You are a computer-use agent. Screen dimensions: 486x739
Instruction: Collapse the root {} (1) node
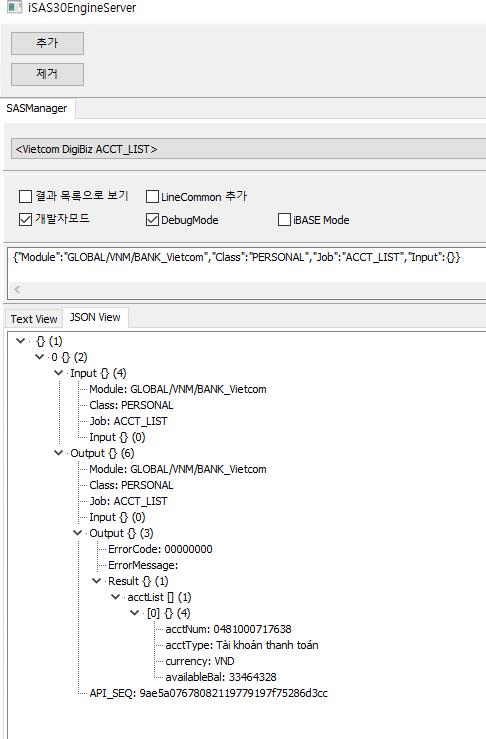(x=21, y=340)
